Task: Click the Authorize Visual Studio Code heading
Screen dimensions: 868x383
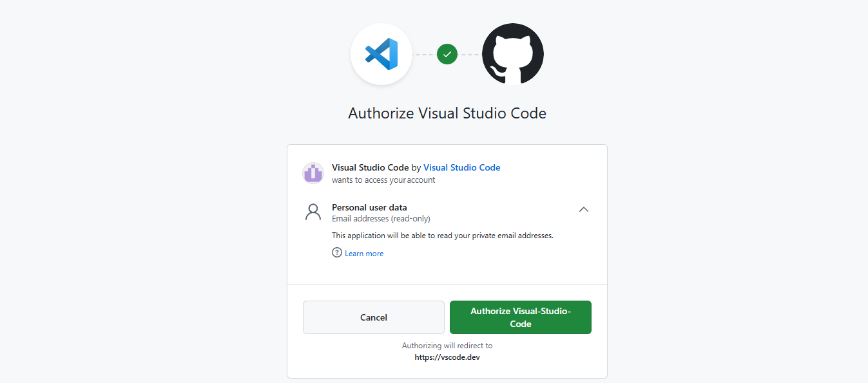Action: click(x=447, y=113)
